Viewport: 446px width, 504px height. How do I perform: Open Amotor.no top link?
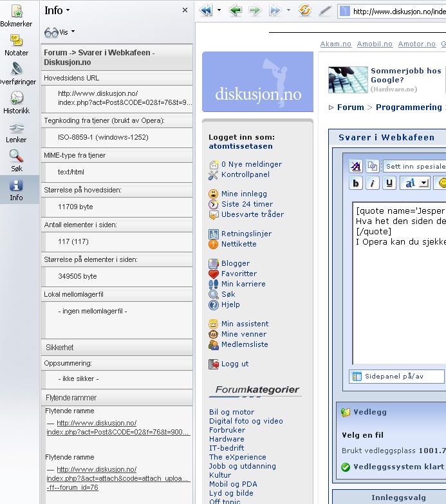[x=417, y=44]
